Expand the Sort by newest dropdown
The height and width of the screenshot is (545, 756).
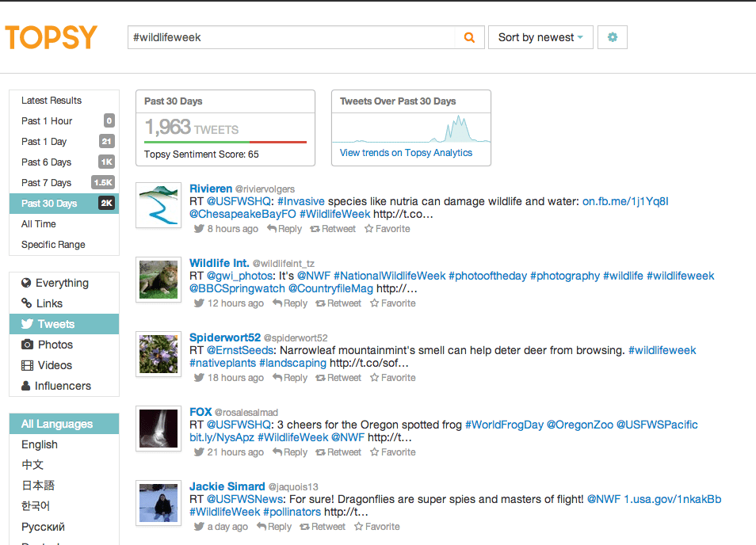540,37
